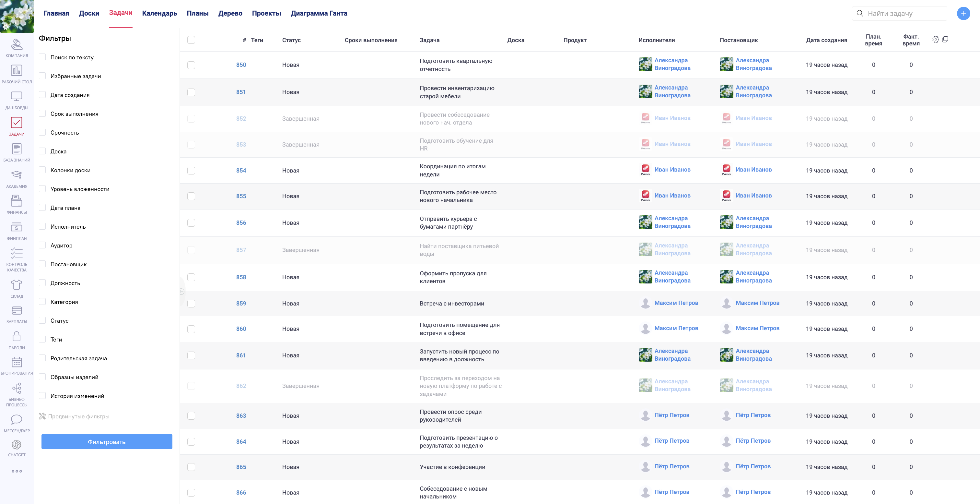The image size is (980, 504).
Task: Click the copy icon beside the gear
Action: pyautogui.click(x=945, y=40)
